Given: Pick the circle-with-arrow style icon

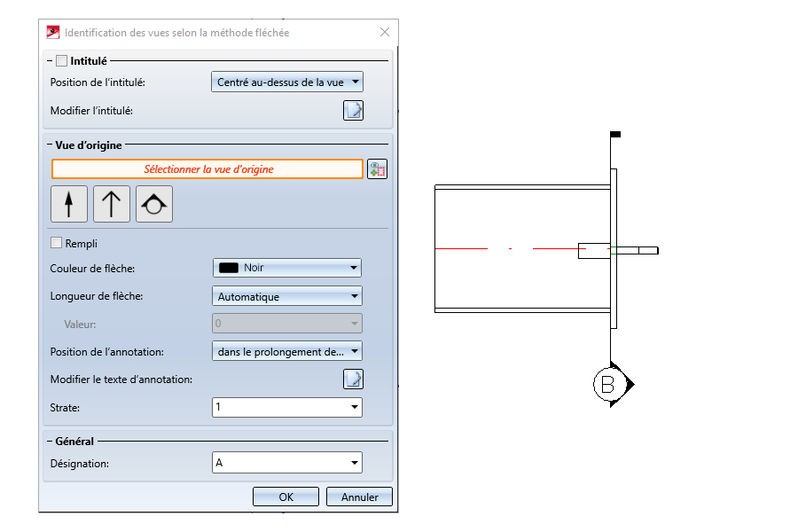Looking at the screenshot, I should [x=153, y=204].
